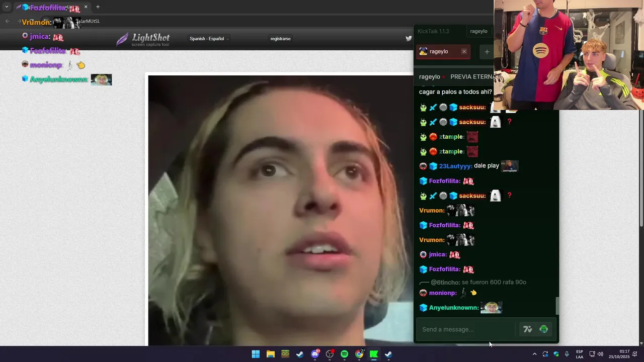This screenshot has width=644, height=362.
Task: Open the Spanish - Español language dropdown
Action: 209,39
